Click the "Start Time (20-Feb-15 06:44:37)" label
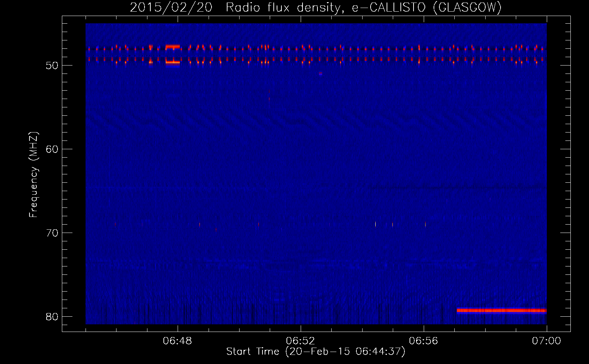The width and height of the screenshot is (589, 364). 316,352
